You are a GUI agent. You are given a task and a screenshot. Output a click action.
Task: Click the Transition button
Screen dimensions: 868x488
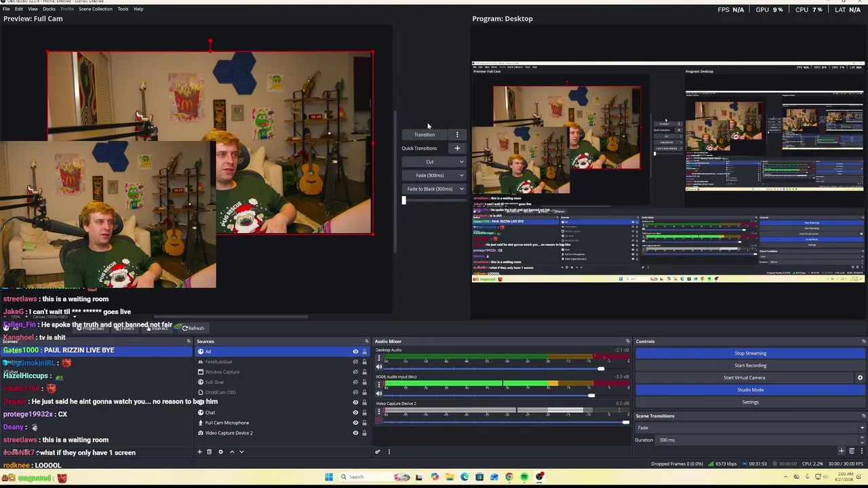(425, 134)
